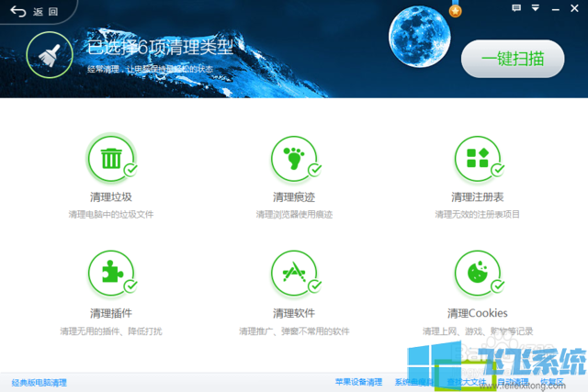
Task: Click the 清理软件 title text
Action: pyautogui.click(x=294, y=313)
